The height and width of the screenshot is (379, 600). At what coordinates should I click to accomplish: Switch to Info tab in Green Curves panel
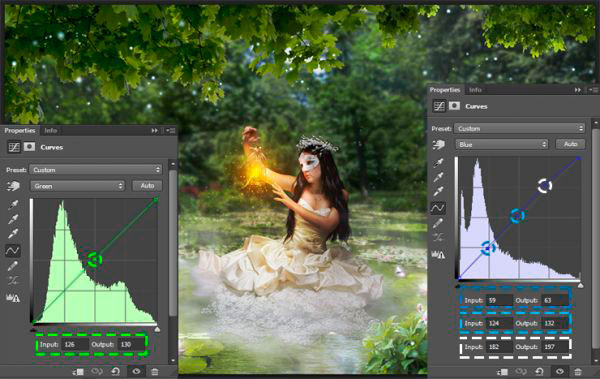[x=51, y=131]
